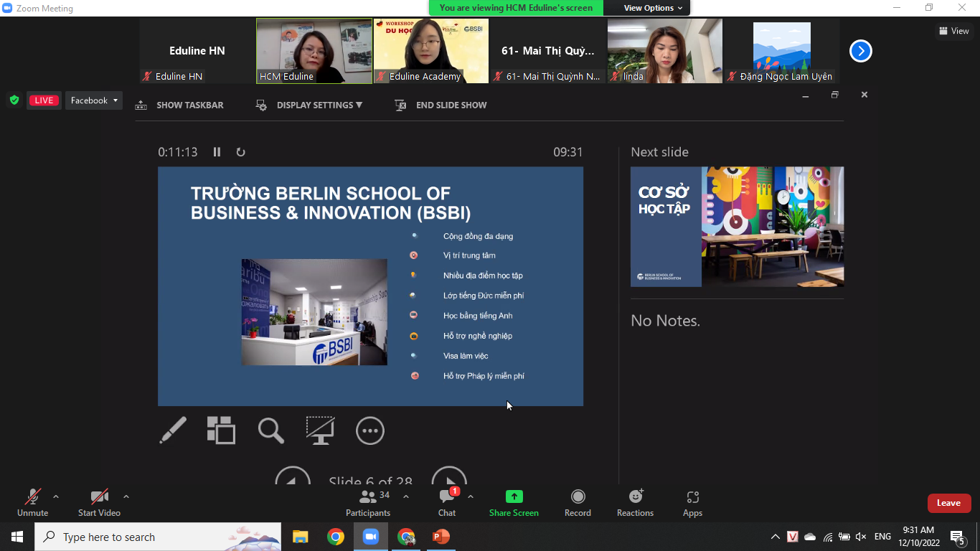Screen dimensions: 980x551
Task: Click the Windows taskbar search box
Action: click(143, 537)
